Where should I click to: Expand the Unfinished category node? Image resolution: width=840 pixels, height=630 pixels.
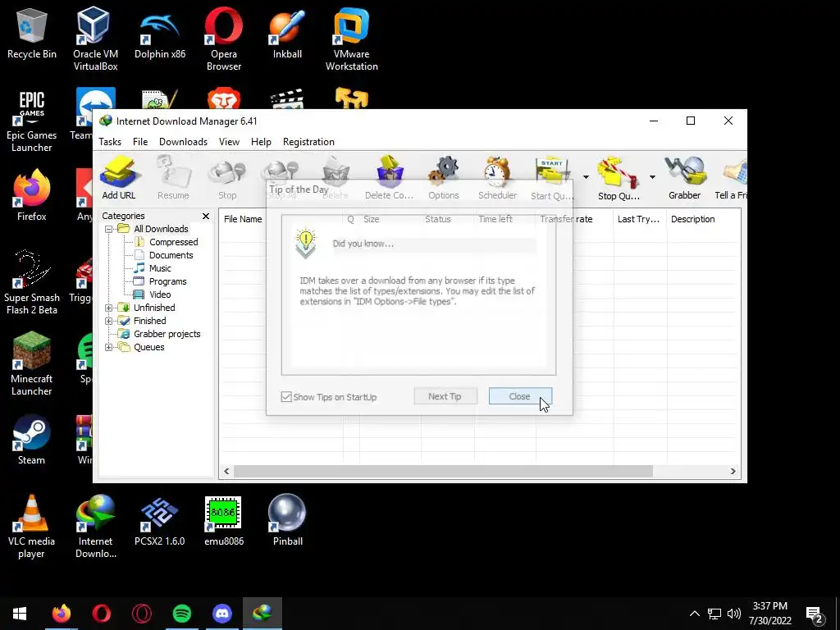tap(109, 308)
